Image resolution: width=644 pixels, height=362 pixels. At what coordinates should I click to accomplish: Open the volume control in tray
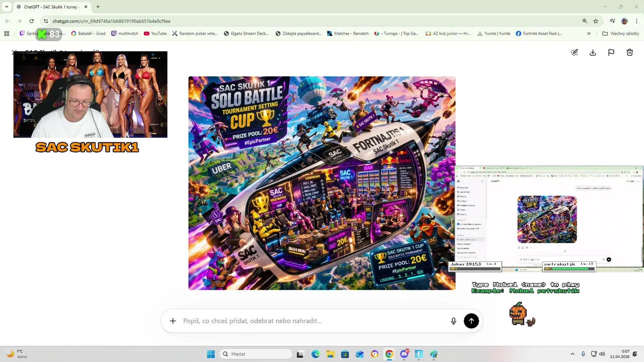602,354
